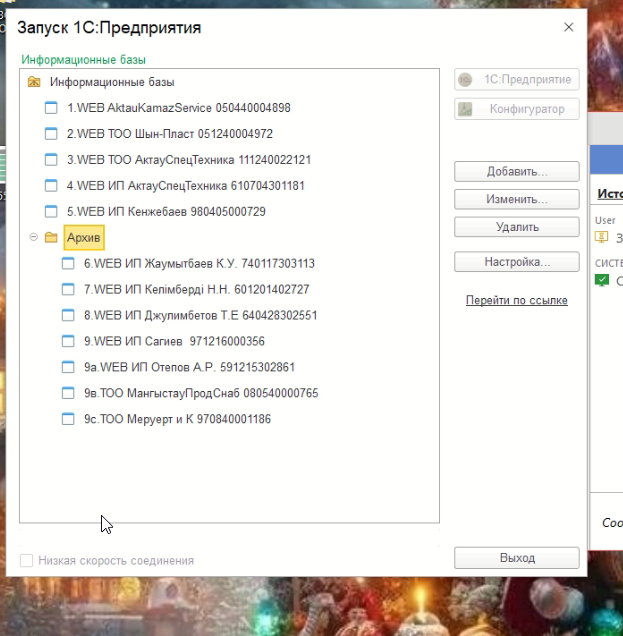Select 7.WEB ИП Келімберді Н.Н. 601201402727
Viewport: 623px width, 636px height.
coord(197,290)
